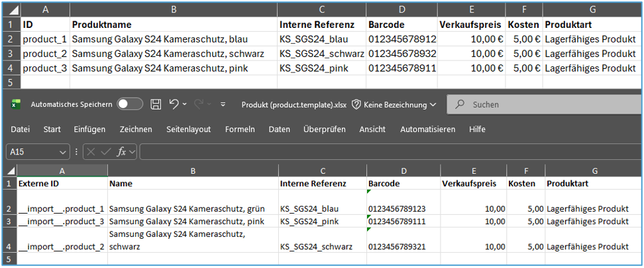Open the Datei menu
The image size is (644, 268).
(x=20, y=129)
